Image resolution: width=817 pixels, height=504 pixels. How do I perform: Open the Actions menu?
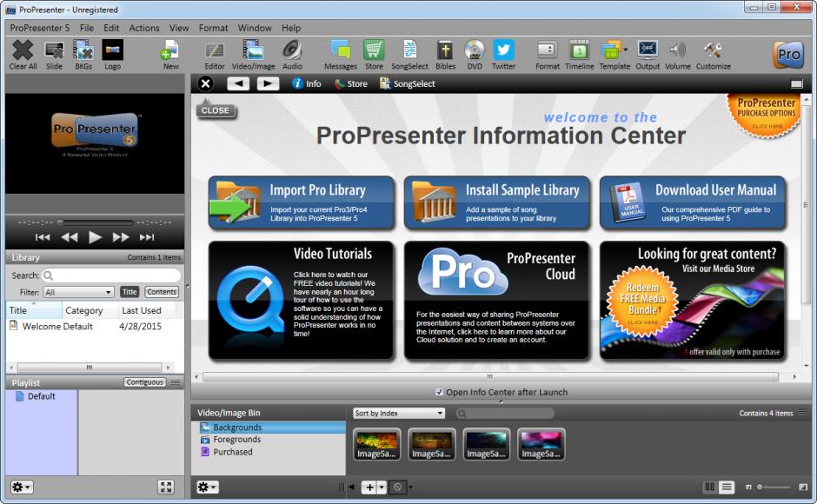(x=144, y=28)
